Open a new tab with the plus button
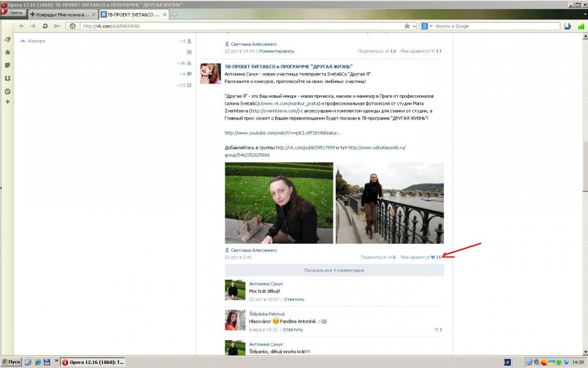The image size is (588, 368). pyautogui.click(x=175, y=15)
